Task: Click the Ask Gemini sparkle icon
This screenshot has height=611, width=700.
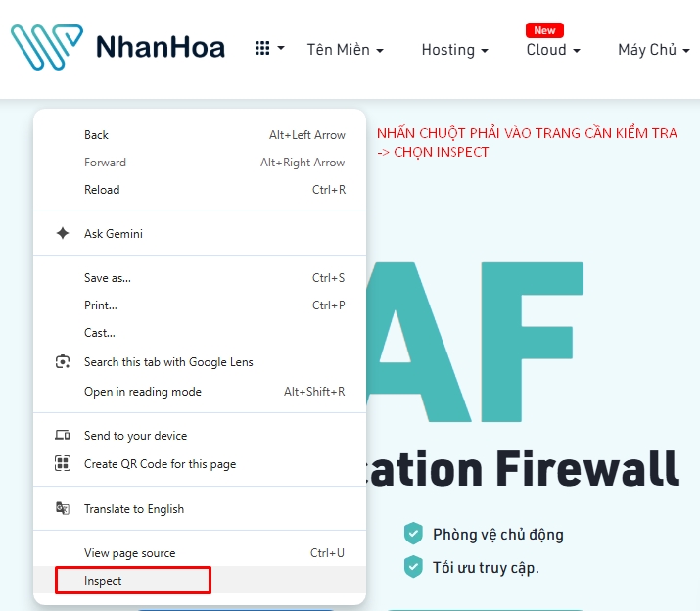Action: pos(63,233)
